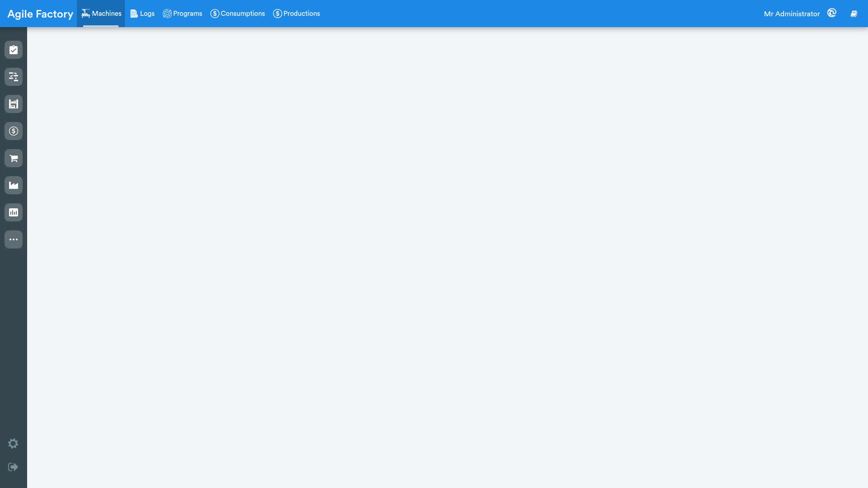The height and width of the screenshot is (488, 868).
Task: Switch to the Machines tab
Action: click(x=101, y=14)
